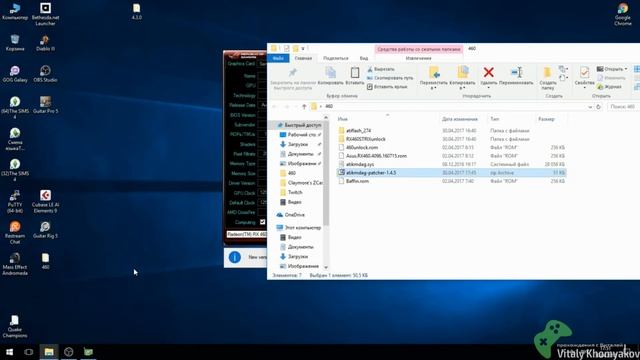Select OneDrive in the navigation pane
The width and height of the screenshot is (640, 360).
pyautogui.click(x=291, y=215)
